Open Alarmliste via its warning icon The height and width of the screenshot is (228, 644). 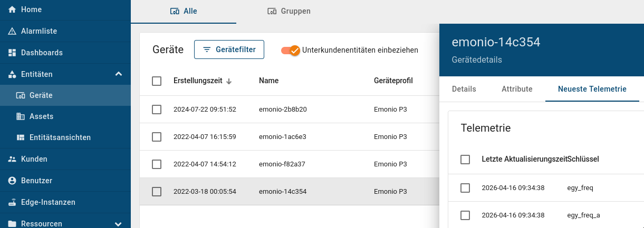tap(12, 31)
